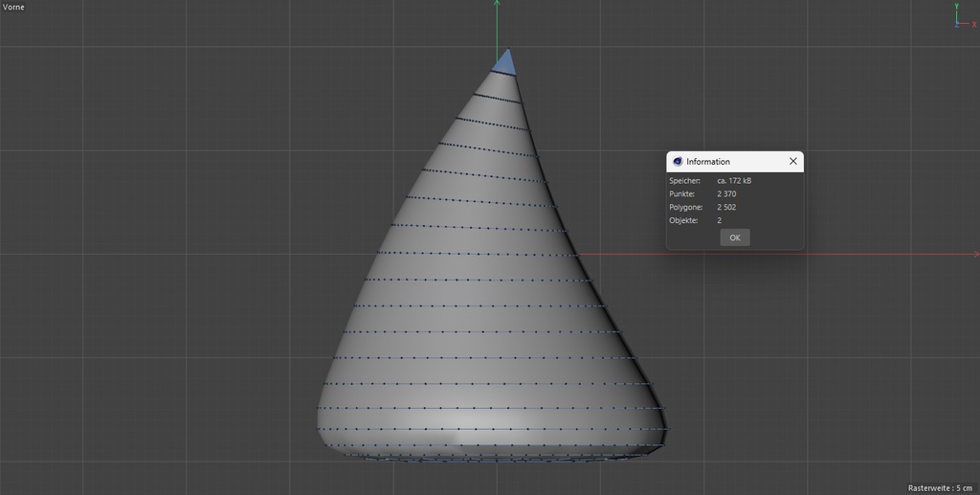Click the axis orientation gizmo
980x495 pixels.
[x=965, y=15]
